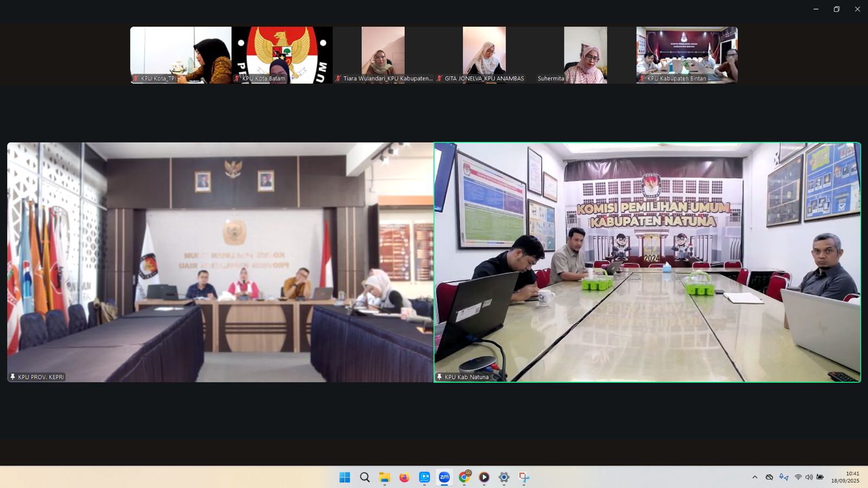Select KPU Kabupaten Bintan video thumbnail
This screenshot has height=488, width=868.
(687, 55)
